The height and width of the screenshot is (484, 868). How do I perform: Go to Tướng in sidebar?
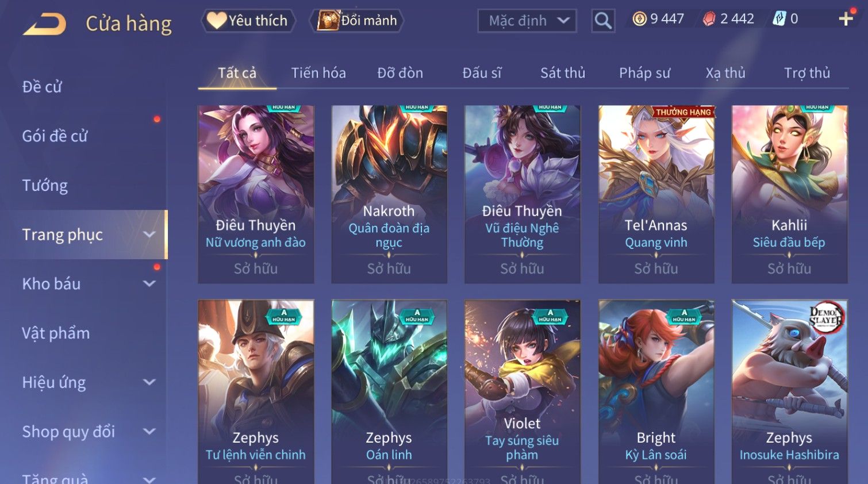pyautogui.click(x=45, y=185)
